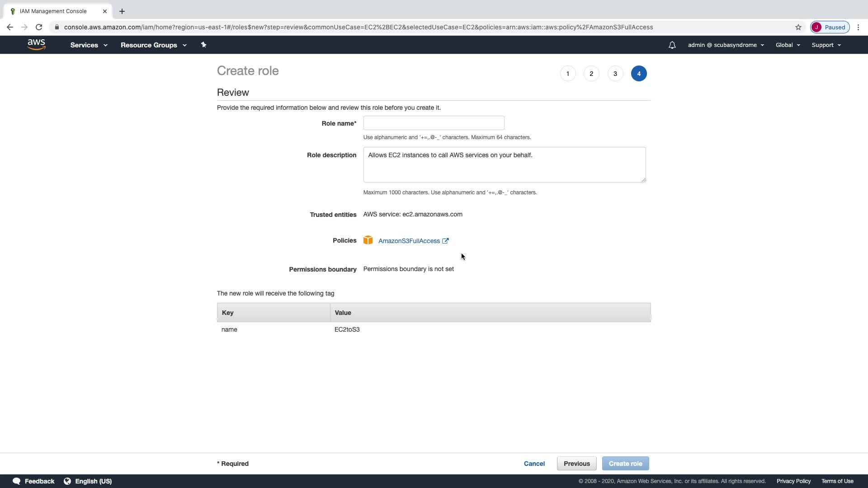Click the bookmark star in address bar
Viewport: 868px width, 488px height.
[x=798, y=27]
